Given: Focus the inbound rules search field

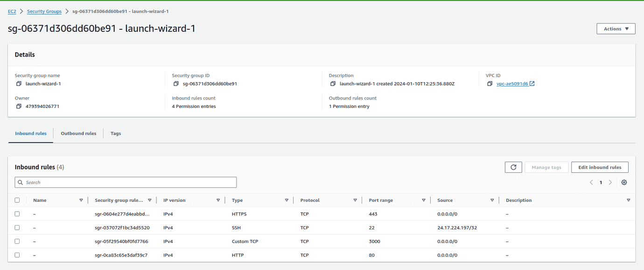Looking at the screenshot, I should click(x=126, y=182).
